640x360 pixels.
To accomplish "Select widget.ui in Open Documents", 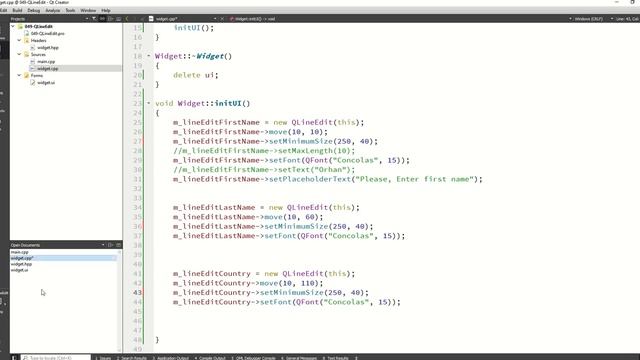I will pos(20,270).
